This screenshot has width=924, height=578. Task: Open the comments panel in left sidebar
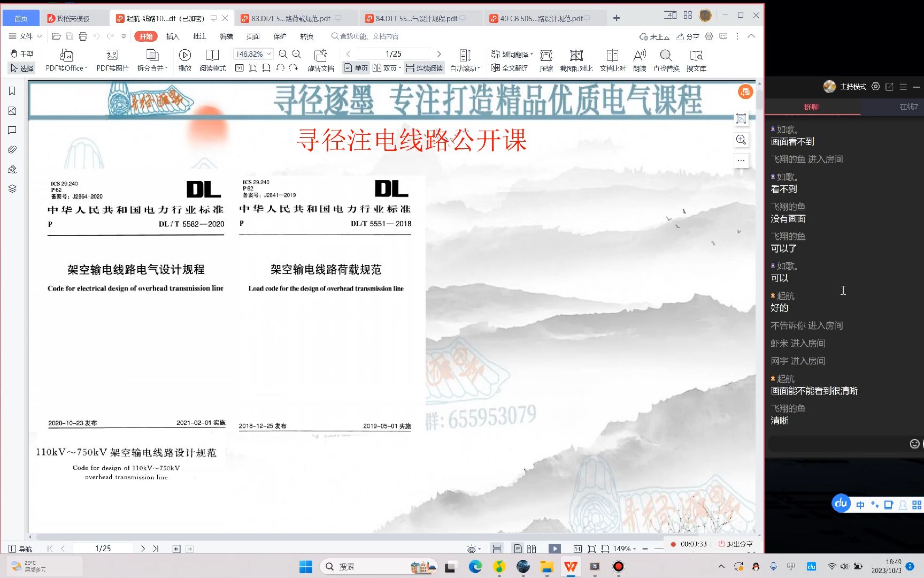[x=12, y=130]
